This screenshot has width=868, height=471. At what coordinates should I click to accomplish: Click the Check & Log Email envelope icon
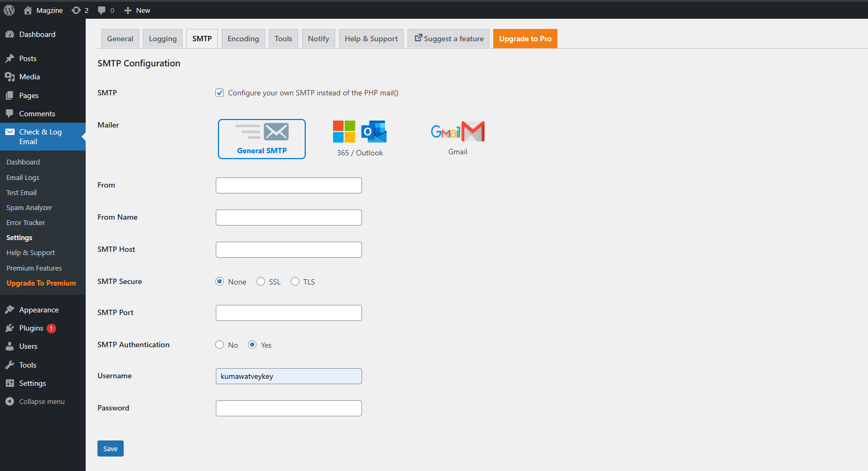click(10, 132)
